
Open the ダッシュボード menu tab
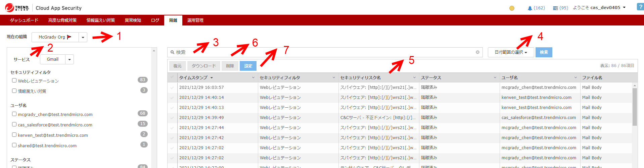(x=24, y=20)
